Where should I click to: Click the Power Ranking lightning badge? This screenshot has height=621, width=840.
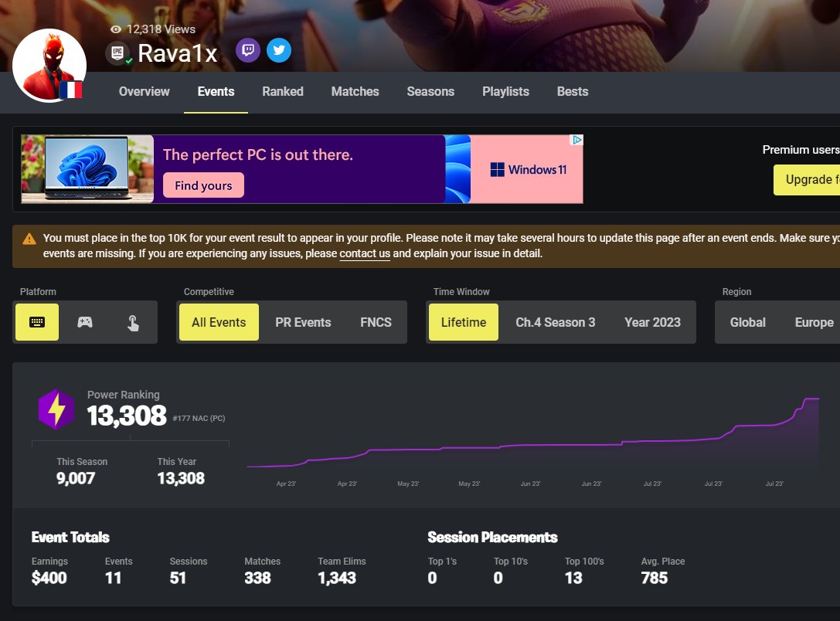pos(56,409)
